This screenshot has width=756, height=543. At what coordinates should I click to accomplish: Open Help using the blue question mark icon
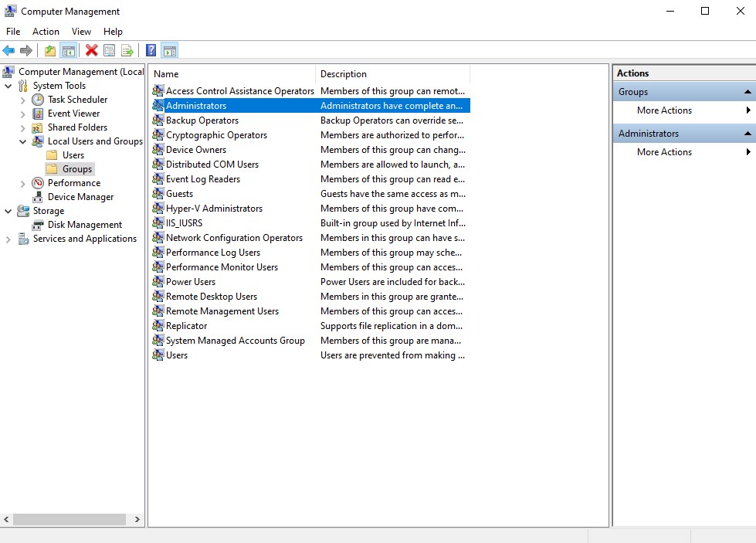coord(150,50)
